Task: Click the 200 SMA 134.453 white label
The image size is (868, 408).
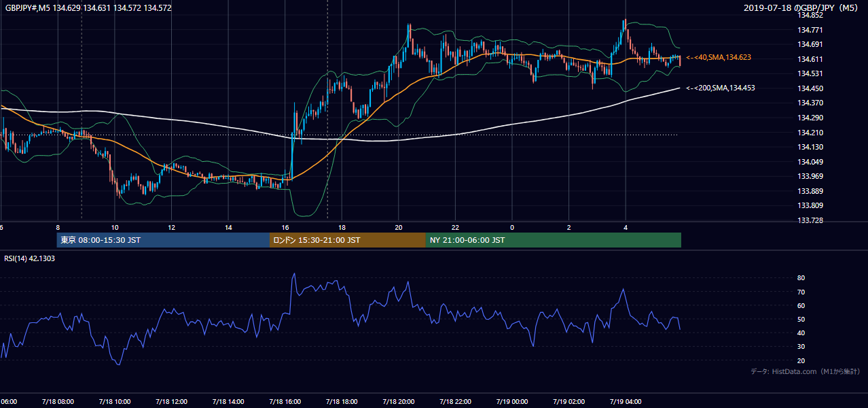Action: click(x=721, y=88)
